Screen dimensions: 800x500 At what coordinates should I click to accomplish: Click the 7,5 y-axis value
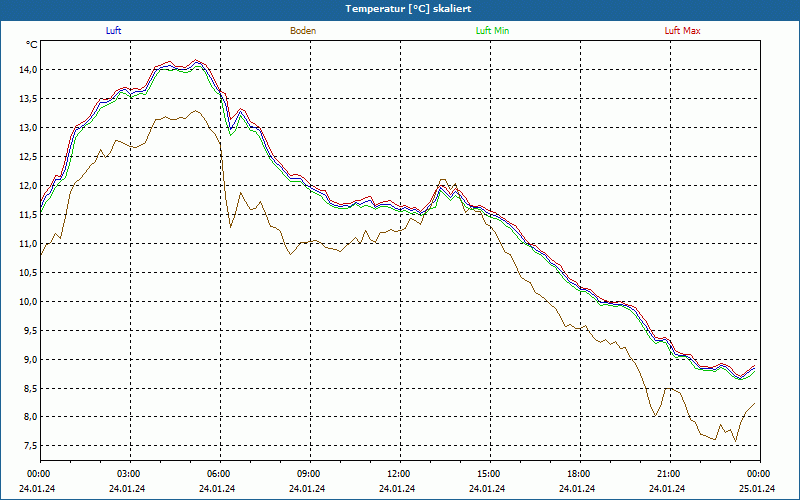(30, 446)
